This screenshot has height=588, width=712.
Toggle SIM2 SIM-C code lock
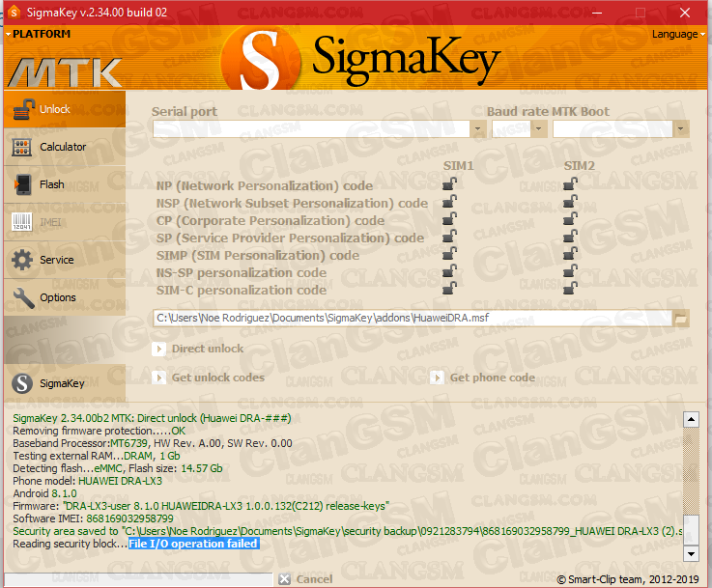pyautogui.click(x=570, y=288)
